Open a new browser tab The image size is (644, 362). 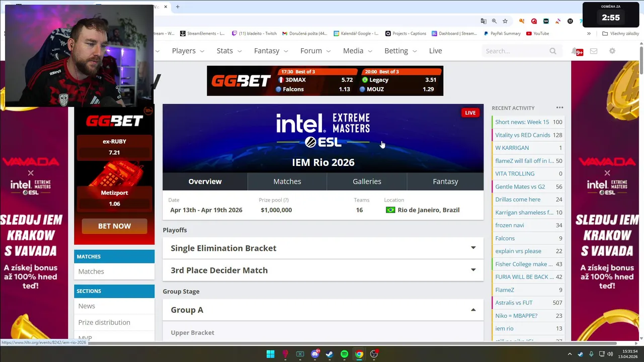pos(178,7)
